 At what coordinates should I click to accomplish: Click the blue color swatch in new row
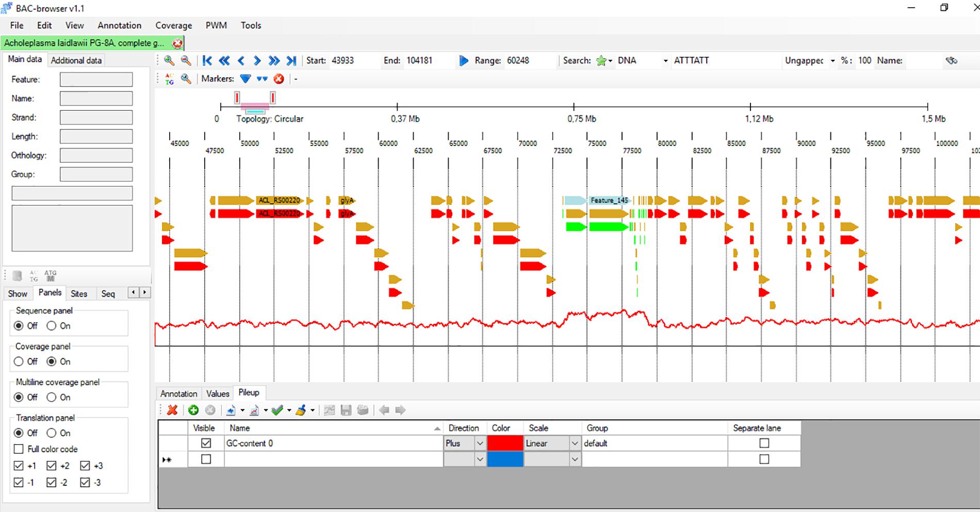point(505,459)
